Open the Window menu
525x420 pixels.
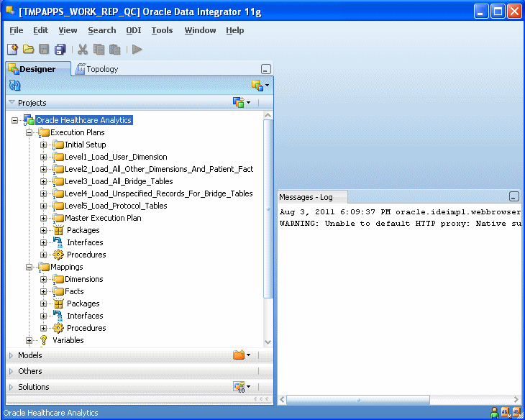coord(200,30)
